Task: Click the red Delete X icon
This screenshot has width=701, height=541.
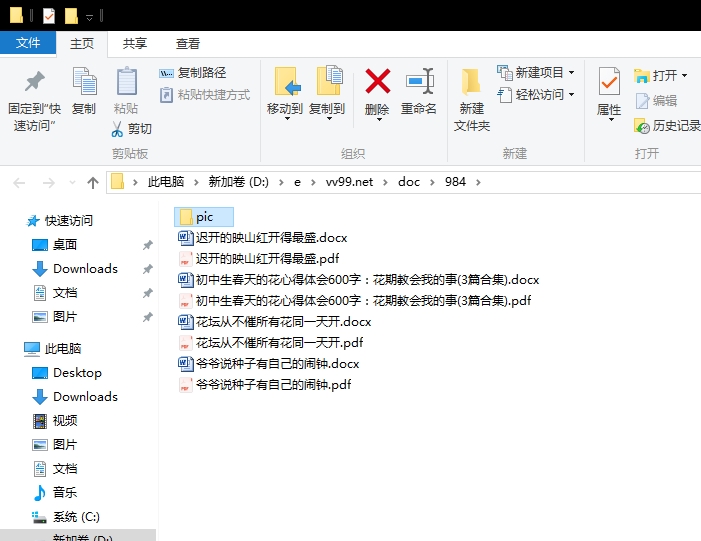Action: coord(378,81)
